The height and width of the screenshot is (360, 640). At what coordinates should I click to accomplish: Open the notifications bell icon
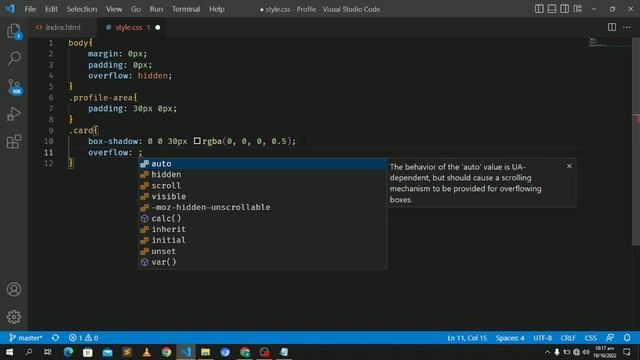coord(627,338)
